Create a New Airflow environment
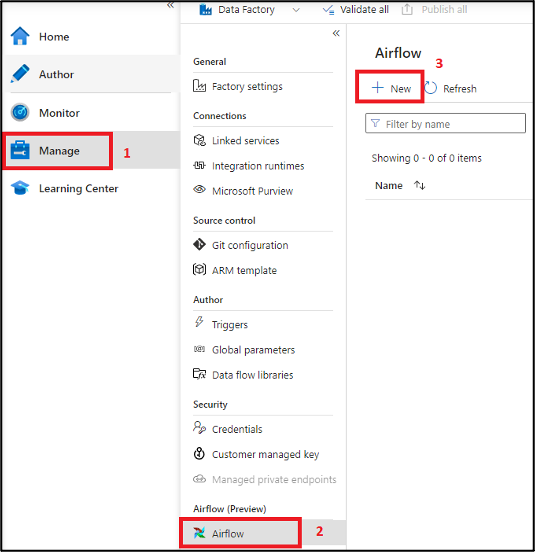This screenshot has width=536, height=552. (x=390, y=88)
